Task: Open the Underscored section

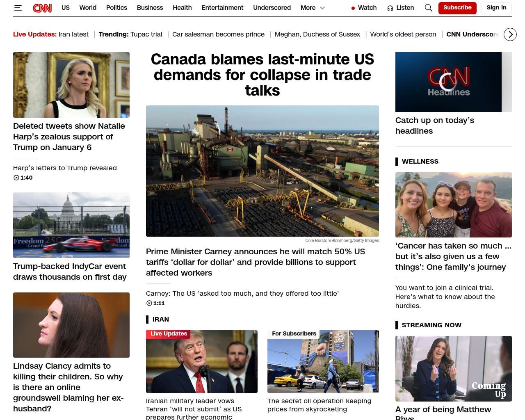Action: click(272, 8)
